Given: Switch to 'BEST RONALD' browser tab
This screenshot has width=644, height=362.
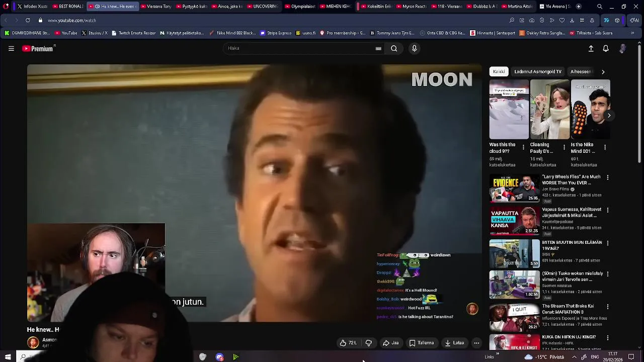Looking at the screenshot, I should (67, 7).
